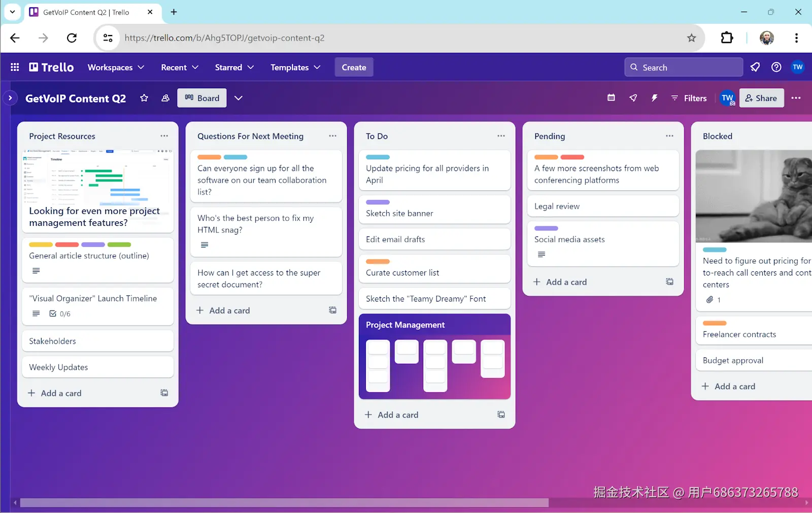Open the Budget approval card
The image size is (812, 513).
pos(754,360)
